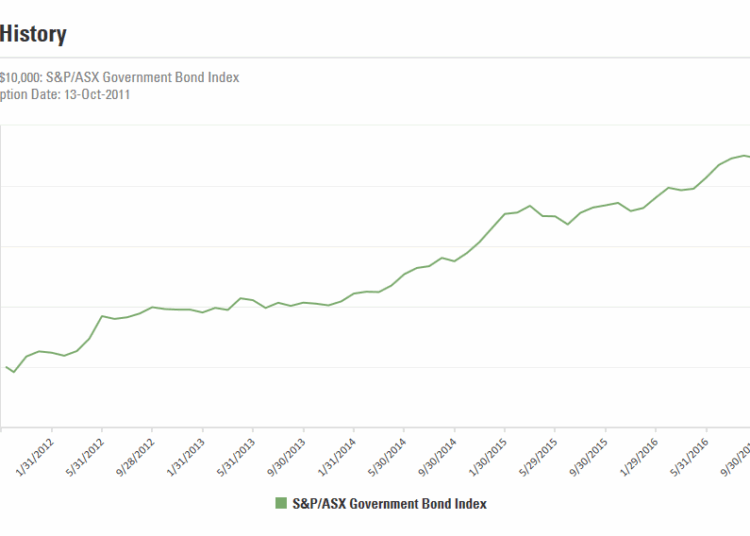Select the 5/30/2014 x-axis date label
This screenshot has height=536, width=750.
[x=389, y=453]
